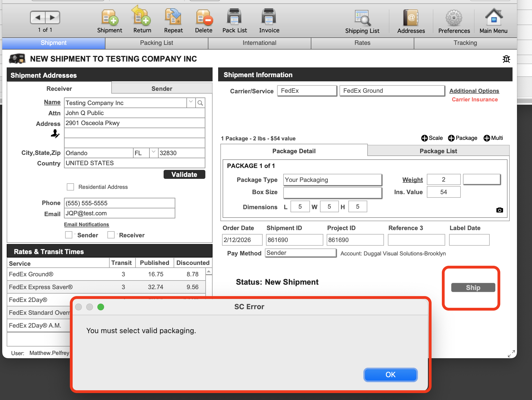
Task: Open the Service dropdown showing FedEx Ground
Action: (392, 91)
